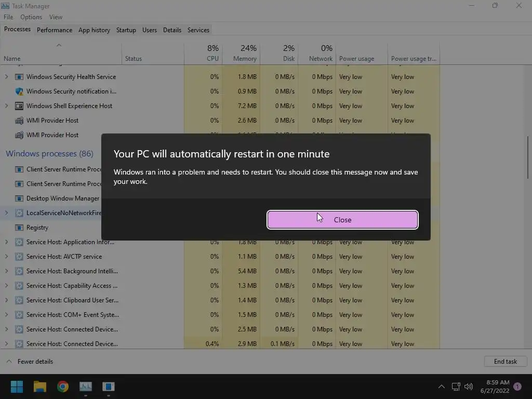This screenshot has width=532, height=399.
Task: Click Desktop Window Manager icon
Action: (19, 198)
